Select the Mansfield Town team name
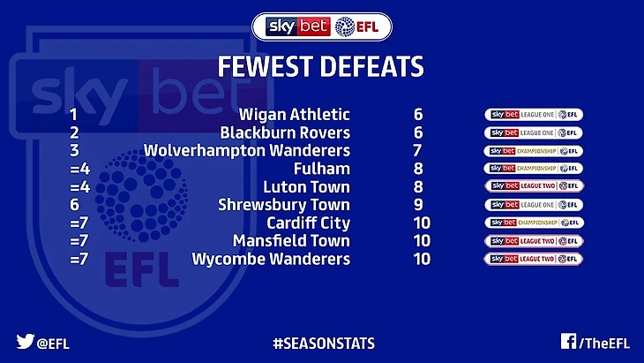 [291, 241]
